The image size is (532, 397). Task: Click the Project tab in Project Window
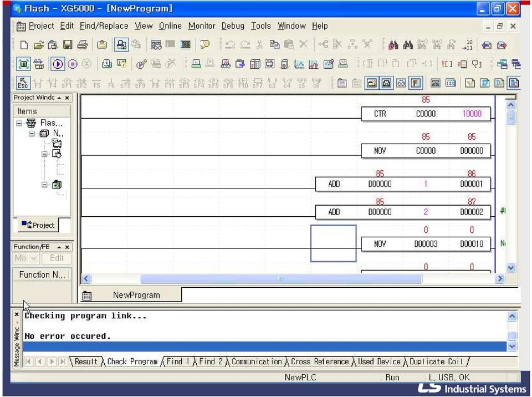point(38,225)
